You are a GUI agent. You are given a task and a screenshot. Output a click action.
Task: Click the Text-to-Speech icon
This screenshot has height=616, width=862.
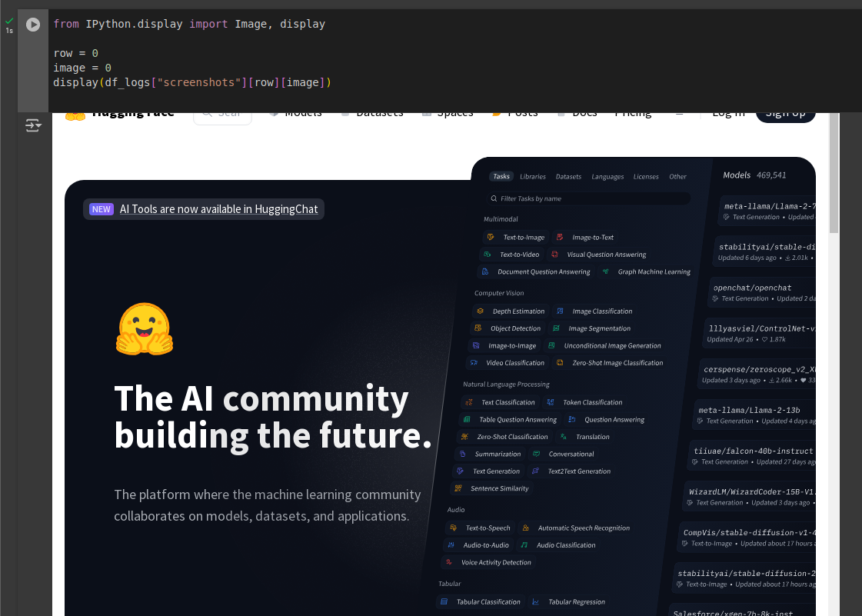pos(454,528)
